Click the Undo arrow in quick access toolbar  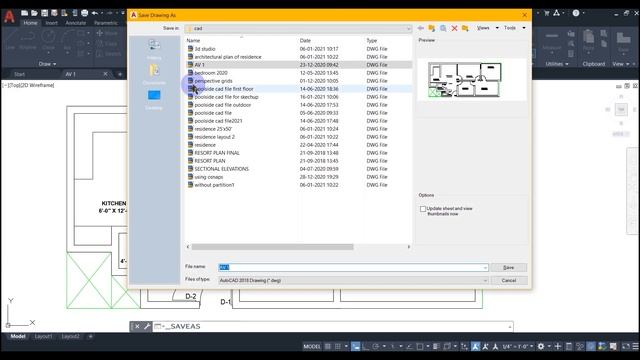click(x=95, y=13)
